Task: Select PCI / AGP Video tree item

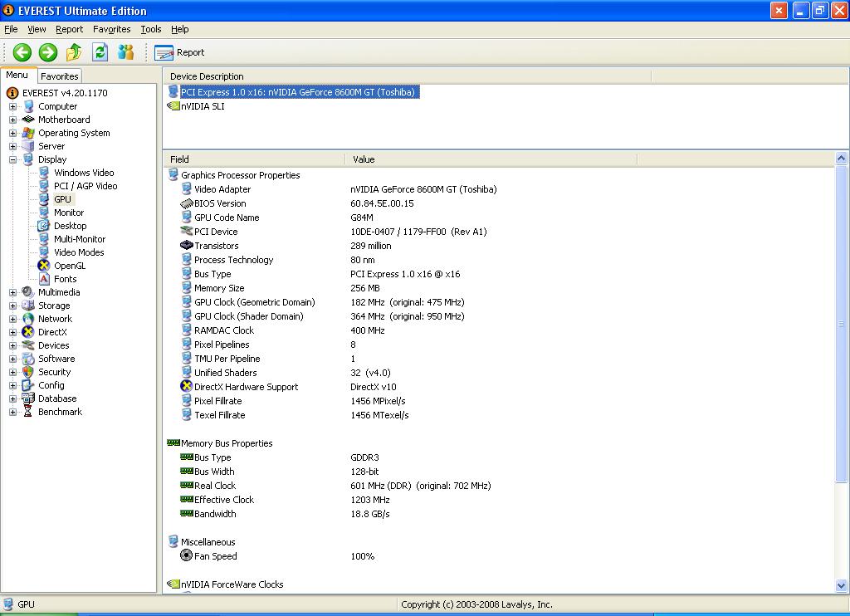Action: pyautogui.click(x=85, y=186)
